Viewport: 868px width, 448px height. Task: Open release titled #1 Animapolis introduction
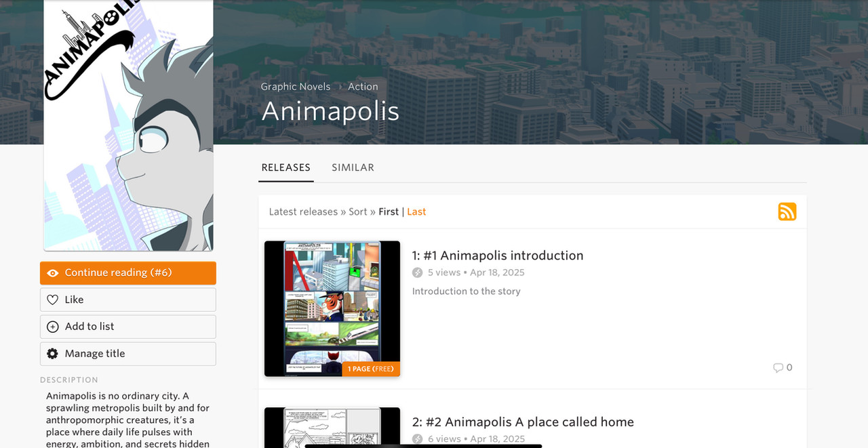498,256
